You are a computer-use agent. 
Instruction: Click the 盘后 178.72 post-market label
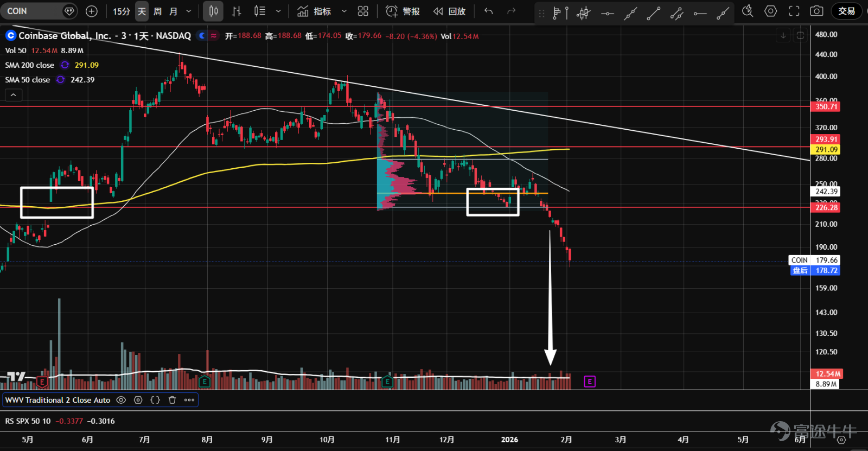coord(816,270)
